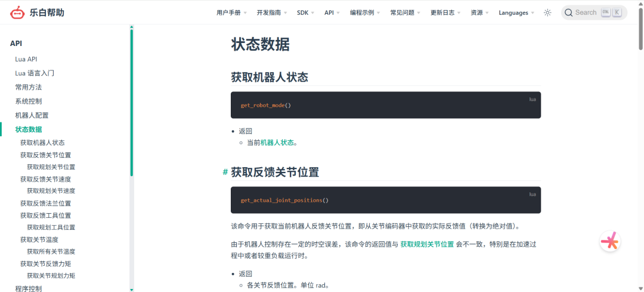Click the # anchor beside 获取反馈关节位置
The height and width of the screenshot is (292, 644).
click(x=225, y=173)
